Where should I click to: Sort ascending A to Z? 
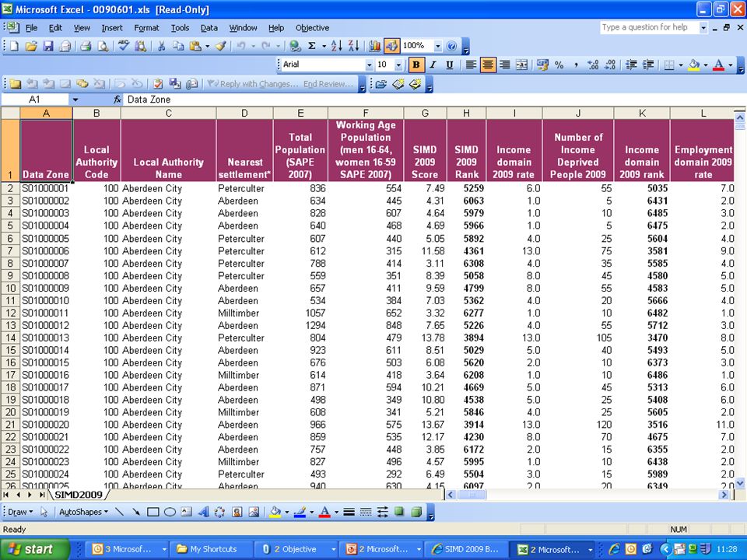click(336, 46)
